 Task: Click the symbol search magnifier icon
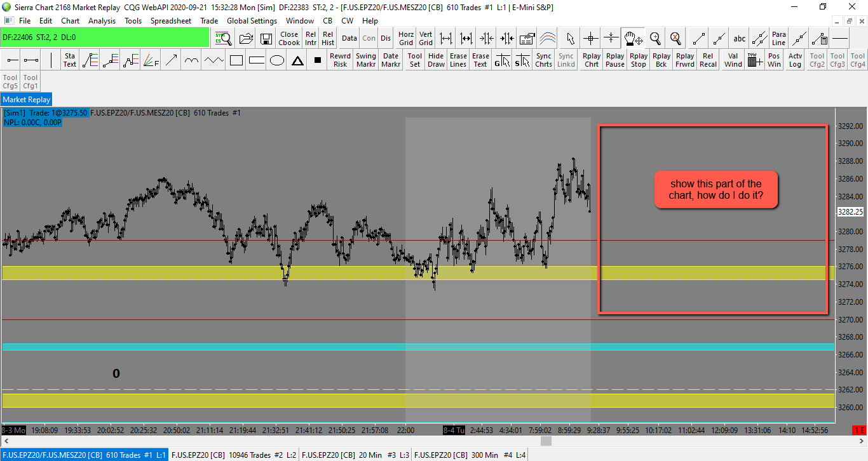[x=222, y=38]
